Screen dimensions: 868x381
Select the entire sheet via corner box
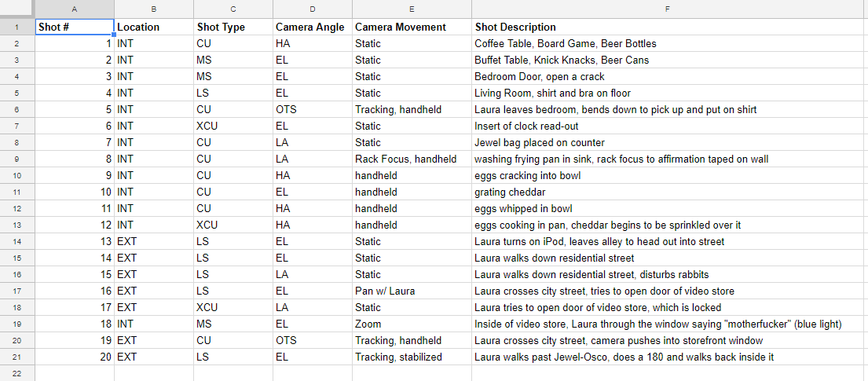pos(17,9)
